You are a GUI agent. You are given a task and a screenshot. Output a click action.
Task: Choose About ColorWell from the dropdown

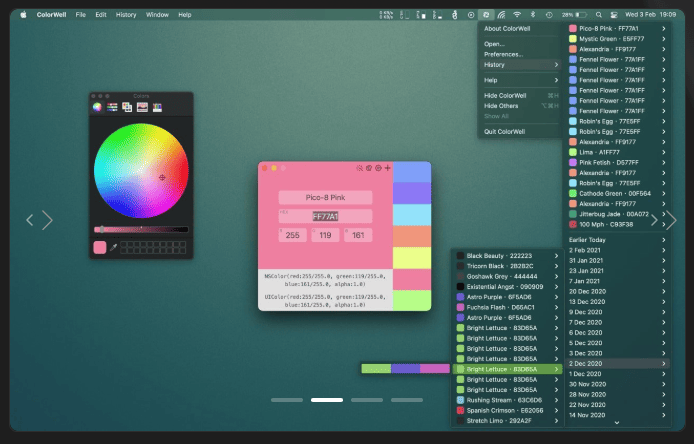tap(520, 28)
